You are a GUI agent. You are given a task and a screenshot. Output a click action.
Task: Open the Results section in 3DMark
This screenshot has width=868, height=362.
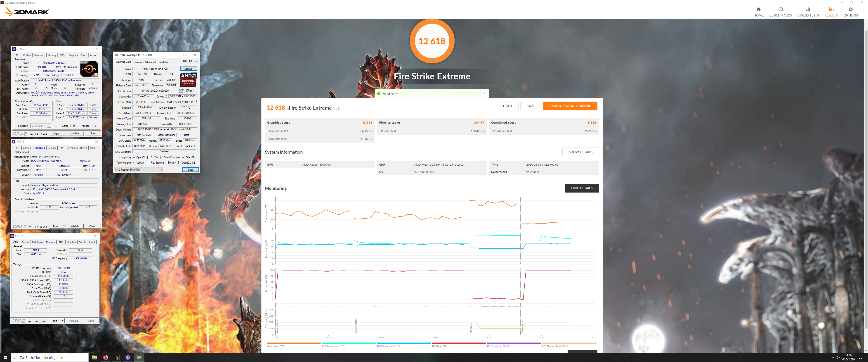coord(831,12)
